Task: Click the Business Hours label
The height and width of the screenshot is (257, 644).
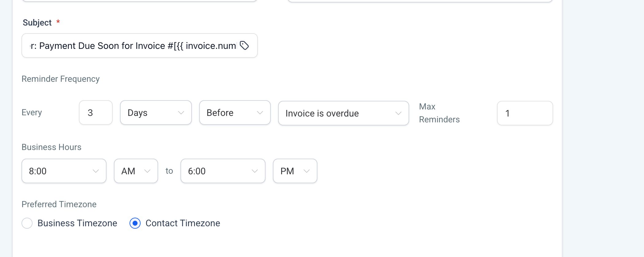Action: (x=51, y=147)
